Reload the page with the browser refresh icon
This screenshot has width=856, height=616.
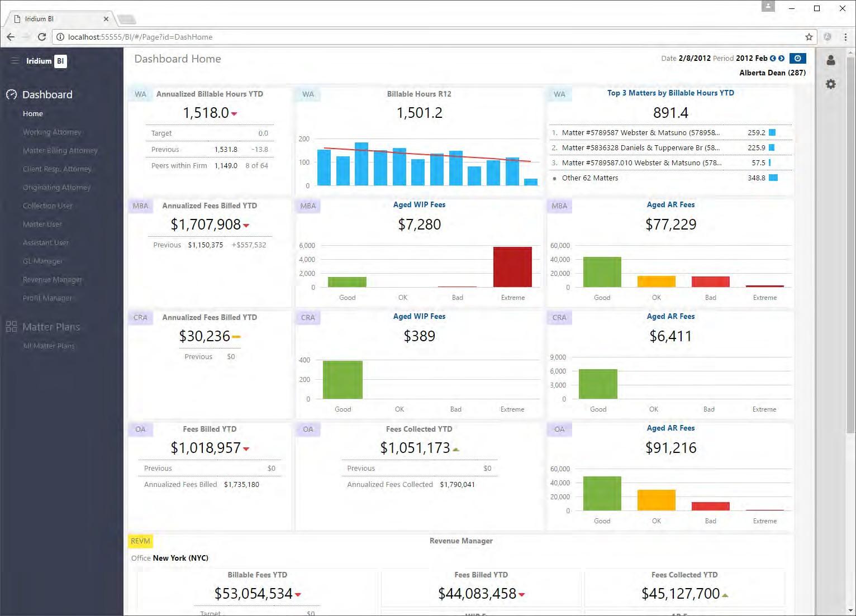point(41,37)
